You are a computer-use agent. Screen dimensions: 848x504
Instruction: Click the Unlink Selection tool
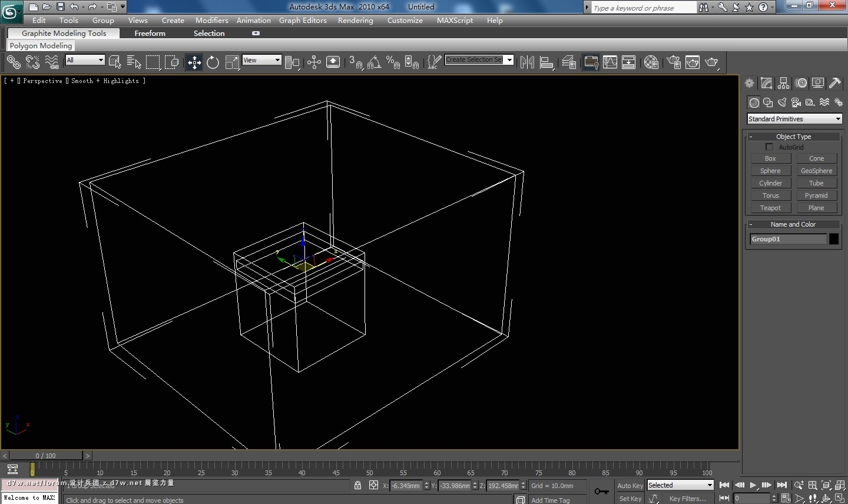tap(32, 62)
